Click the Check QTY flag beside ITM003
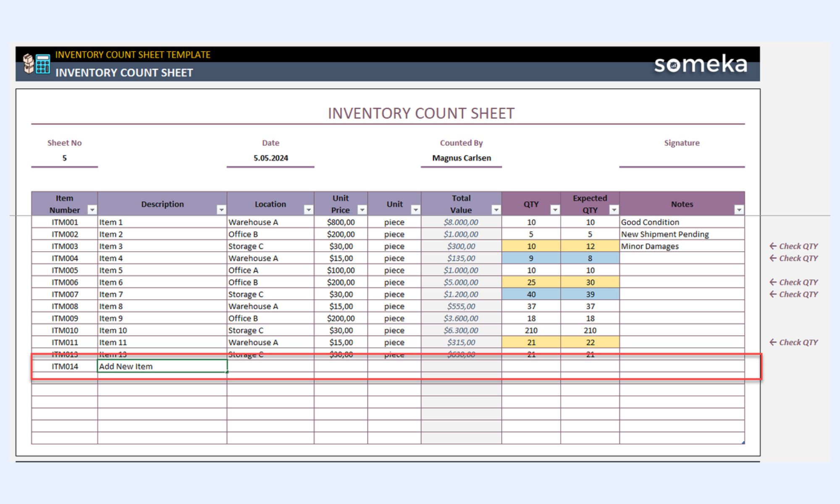This screenshot has width=840, height=504. point(794,246)
